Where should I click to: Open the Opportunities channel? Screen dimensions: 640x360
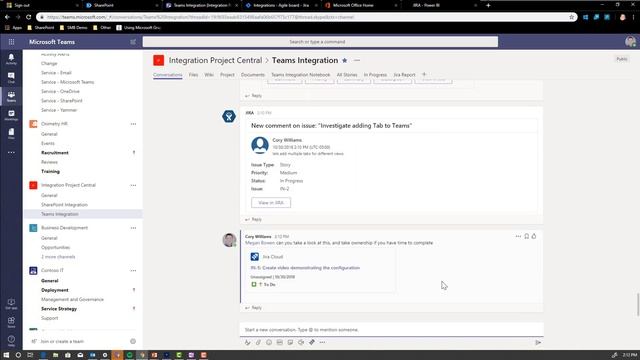coord(56,247)
